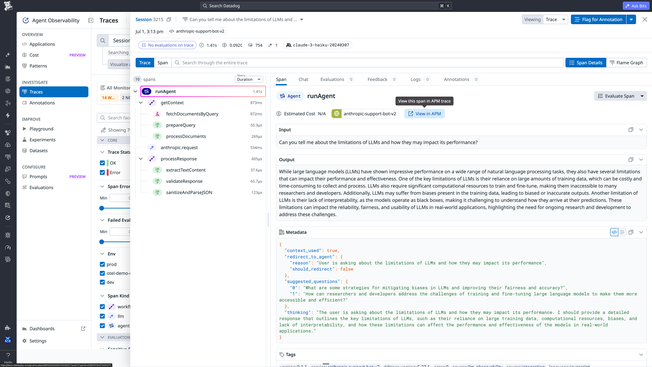Click the processDocuments task icon
This screenshot has height=367, width=652.
pos(157,136)
